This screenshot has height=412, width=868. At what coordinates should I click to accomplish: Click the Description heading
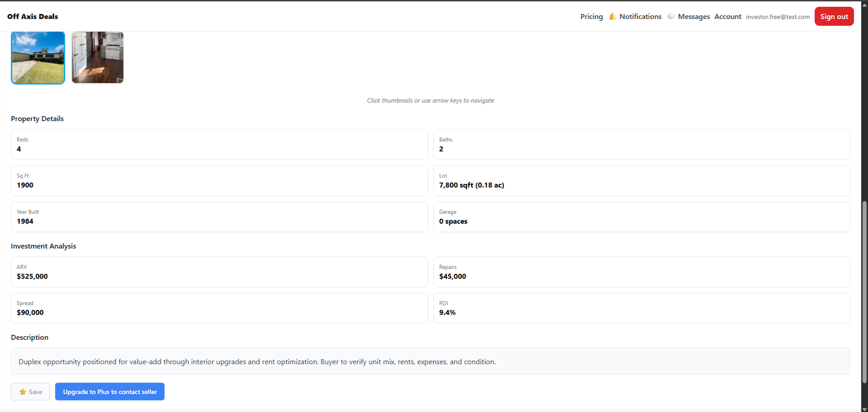(x=29, y=337)
